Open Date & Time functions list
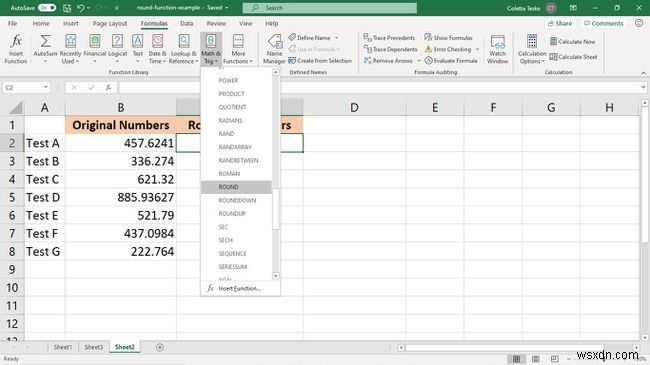This screenshot has width=650, height=365. point(158,49)
